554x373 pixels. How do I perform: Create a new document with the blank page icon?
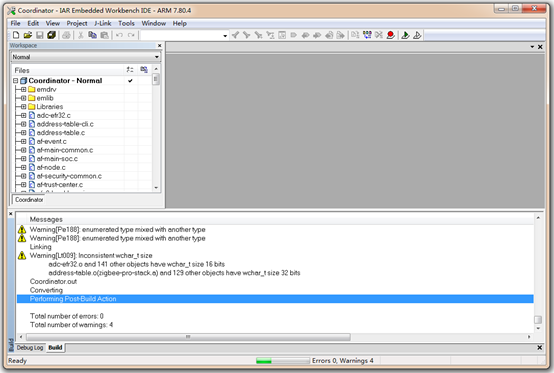coord(16,35)
